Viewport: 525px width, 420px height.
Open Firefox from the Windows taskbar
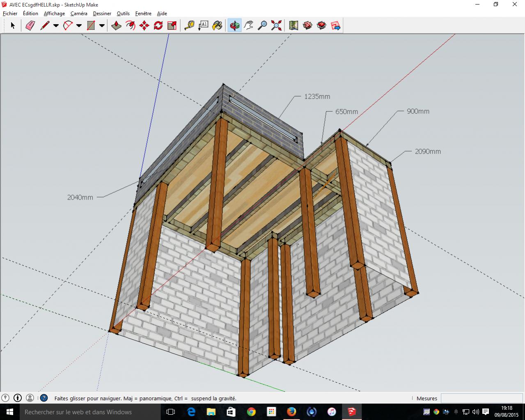(x=291, y=412)
